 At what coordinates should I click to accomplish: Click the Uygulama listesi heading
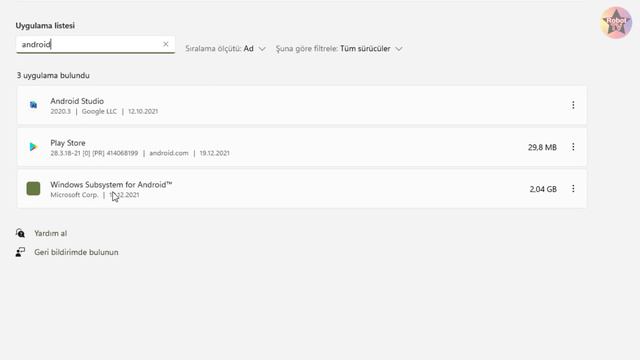(45, 26)
